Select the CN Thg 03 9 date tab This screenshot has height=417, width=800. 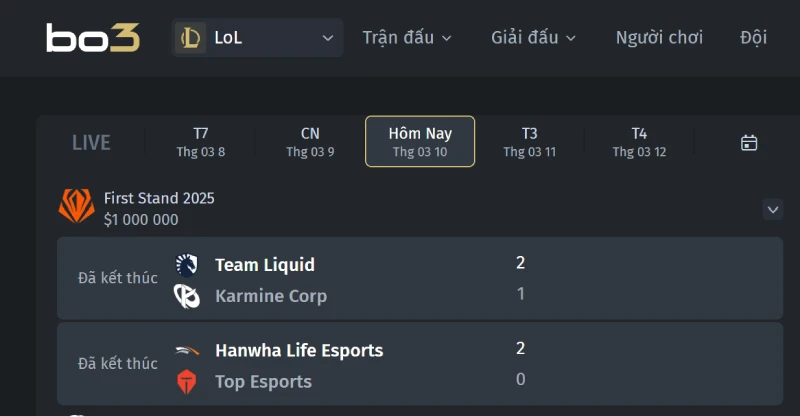pyautogui.click(x=310, y=142)
